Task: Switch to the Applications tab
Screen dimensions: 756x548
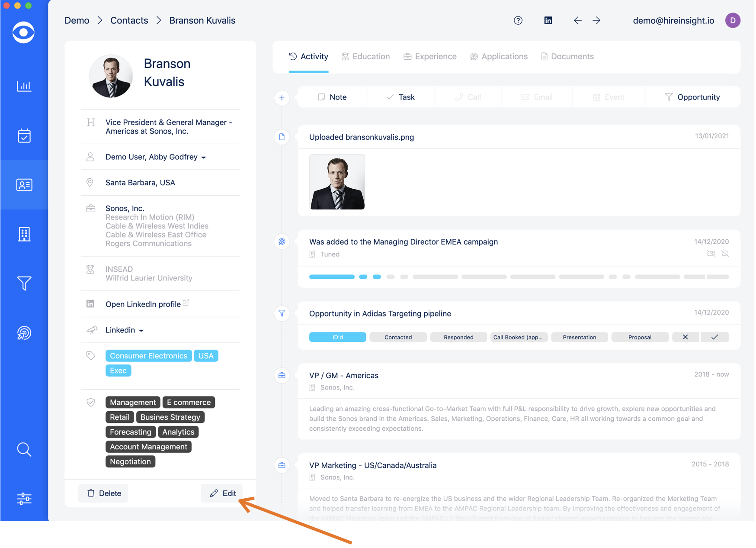Action: (x=499, y=57)
